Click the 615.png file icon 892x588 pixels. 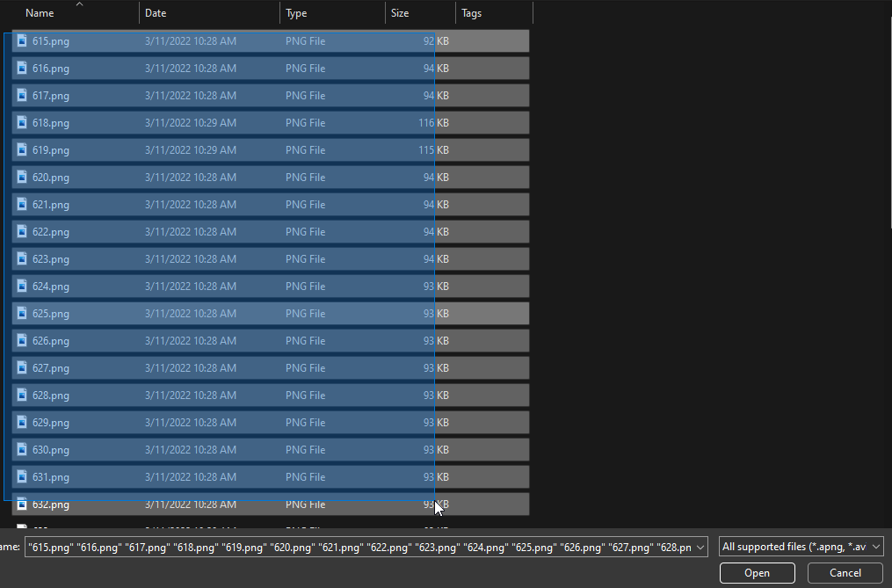[x=22, y=41]
